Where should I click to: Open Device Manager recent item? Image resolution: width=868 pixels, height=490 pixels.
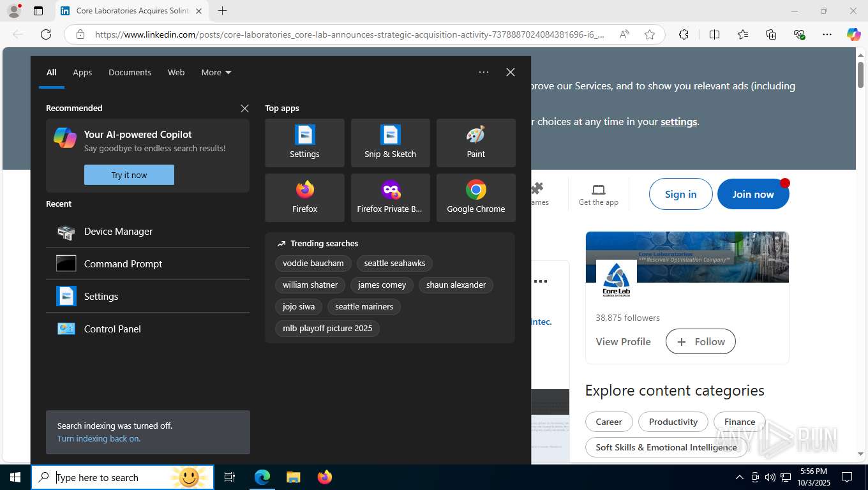[147, 232]
